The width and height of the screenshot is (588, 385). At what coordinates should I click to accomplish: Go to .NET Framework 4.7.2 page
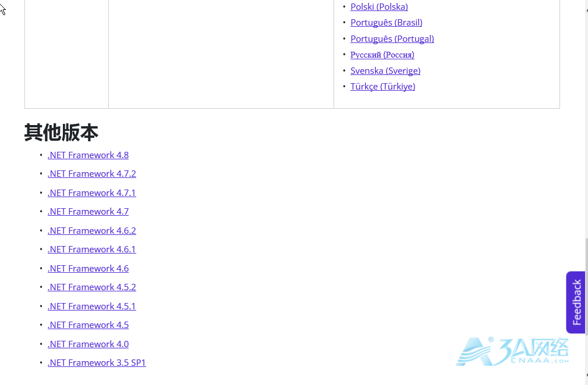click(92, 174)
